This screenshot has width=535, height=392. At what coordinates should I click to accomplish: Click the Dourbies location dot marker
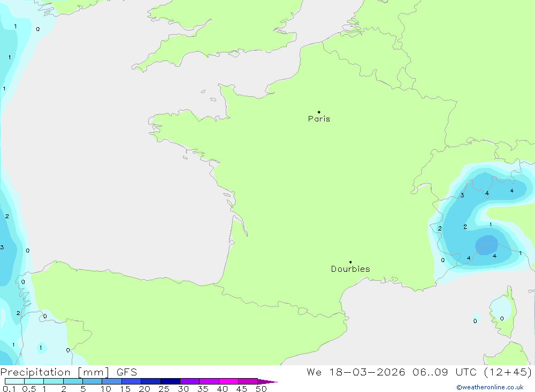tap(350, 262)
